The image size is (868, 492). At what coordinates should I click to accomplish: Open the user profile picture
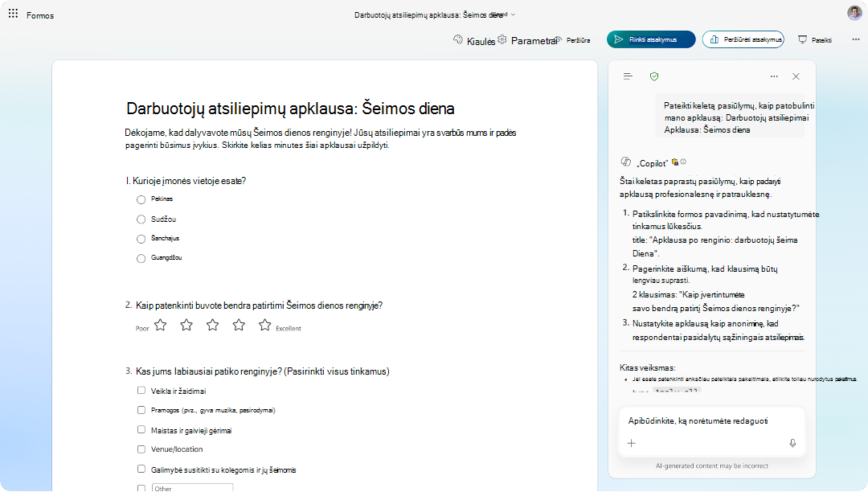click(x=854, y=13)
